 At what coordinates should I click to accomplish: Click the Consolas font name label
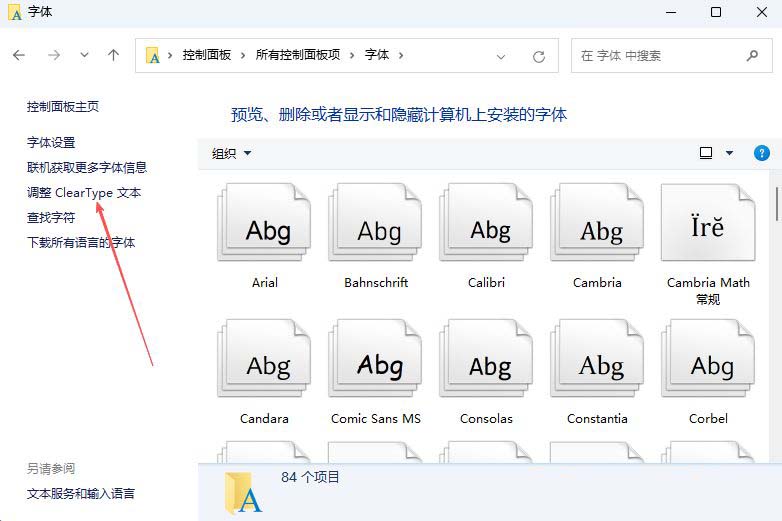click(x=486, y=419)
